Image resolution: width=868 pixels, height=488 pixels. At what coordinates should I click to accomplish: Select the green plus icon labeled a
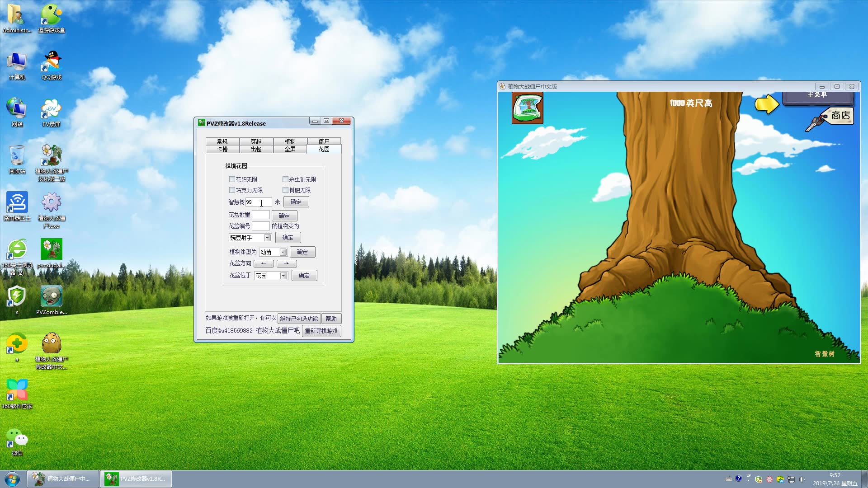pos(17,347)
